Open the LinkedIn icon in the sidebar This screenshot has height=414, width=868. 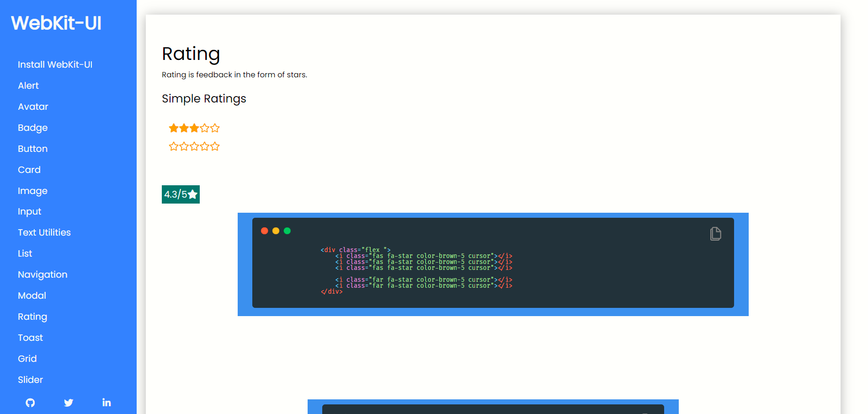click(x=106, y=403)
